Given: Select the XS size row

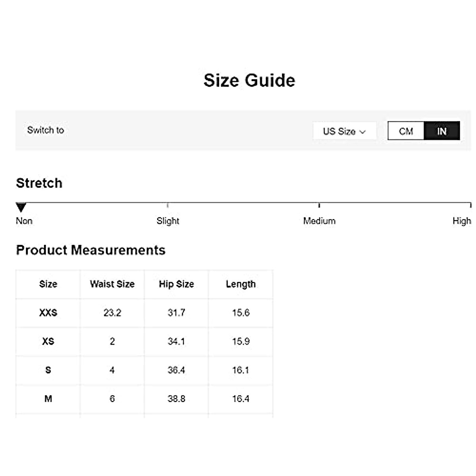Looking at the screenshot, I should point(48,342).
